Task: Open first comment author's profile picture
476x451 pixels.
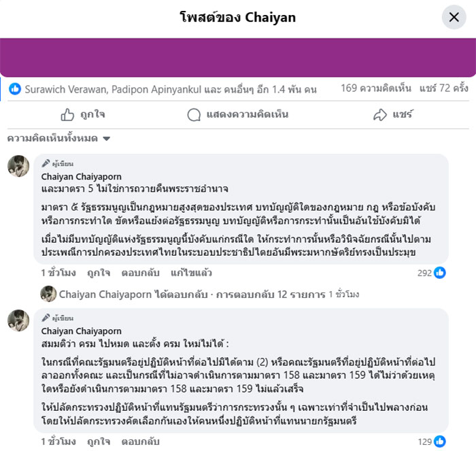Action: click(18, 166)
